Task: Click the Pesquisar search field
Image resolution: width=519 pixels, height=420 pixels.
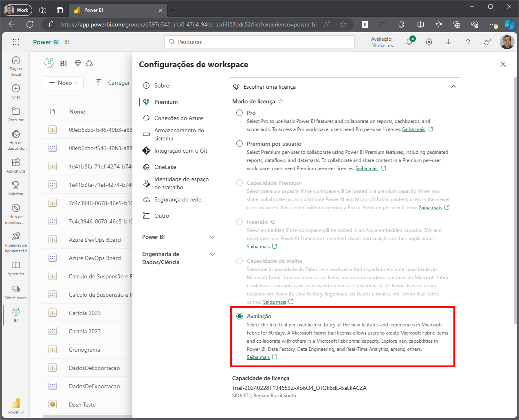Action: [259, 42]
